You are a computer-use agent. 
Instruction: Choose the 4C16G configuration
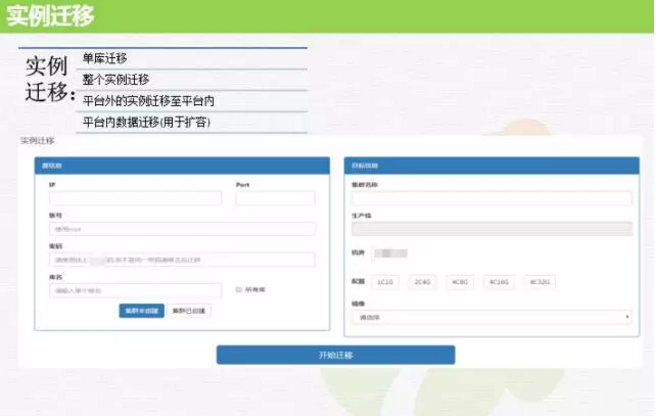click(499, 282)
